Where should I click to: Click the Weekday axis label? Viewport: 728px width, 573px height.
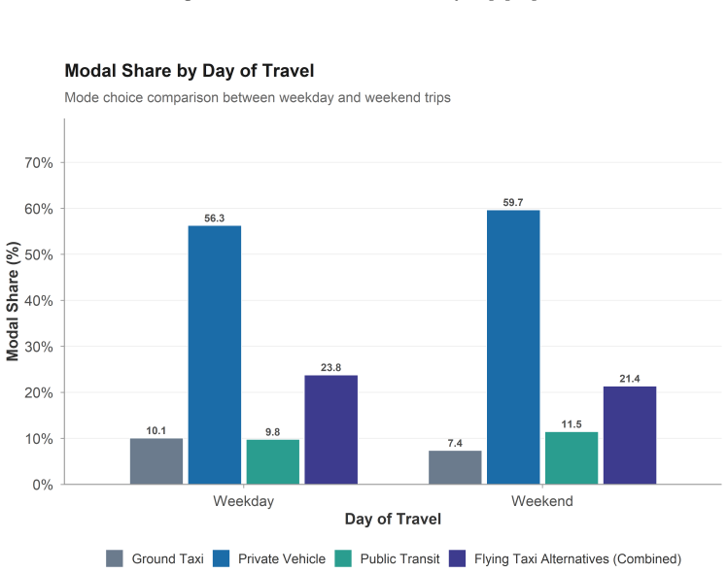243,501
